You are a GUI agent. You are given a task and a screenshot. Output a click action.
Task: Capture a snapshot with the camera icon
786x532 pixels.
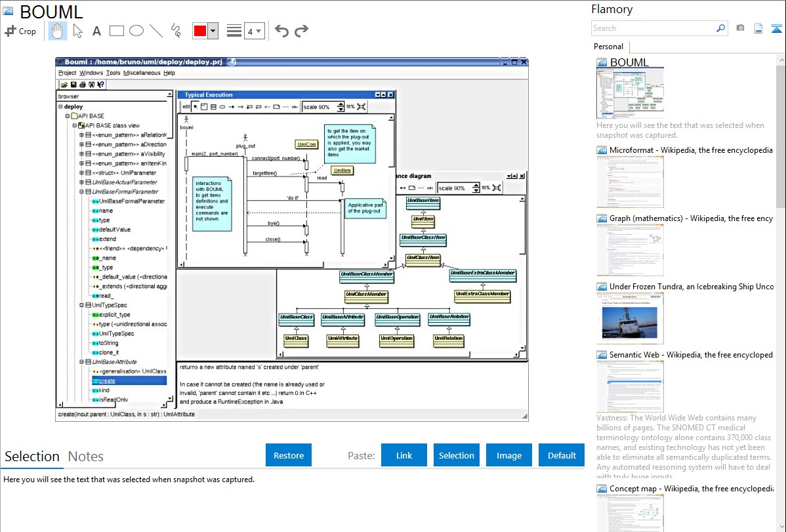740,28
